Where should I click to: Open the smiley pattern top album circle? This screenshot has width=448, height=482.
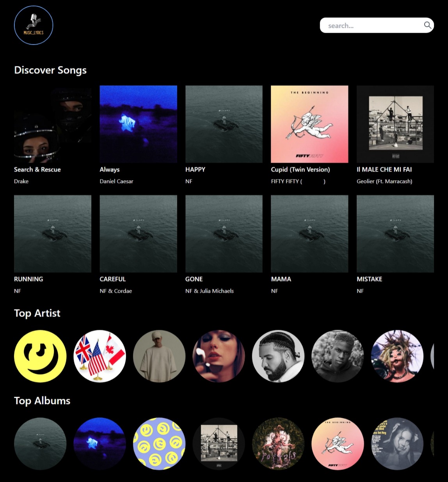pos(159,444)
